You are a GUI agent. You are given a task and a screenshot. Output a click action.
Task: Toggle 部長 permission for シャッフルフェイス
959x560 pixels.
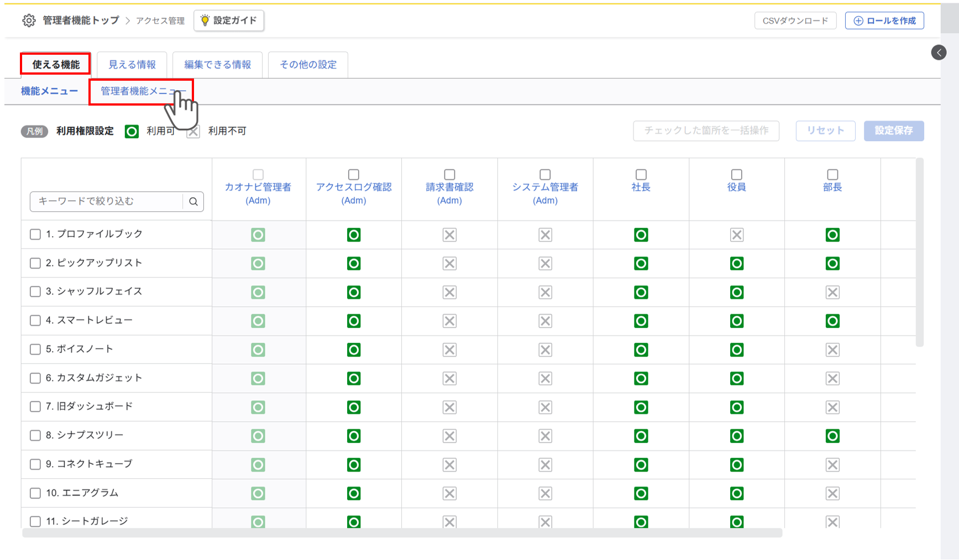832,292
